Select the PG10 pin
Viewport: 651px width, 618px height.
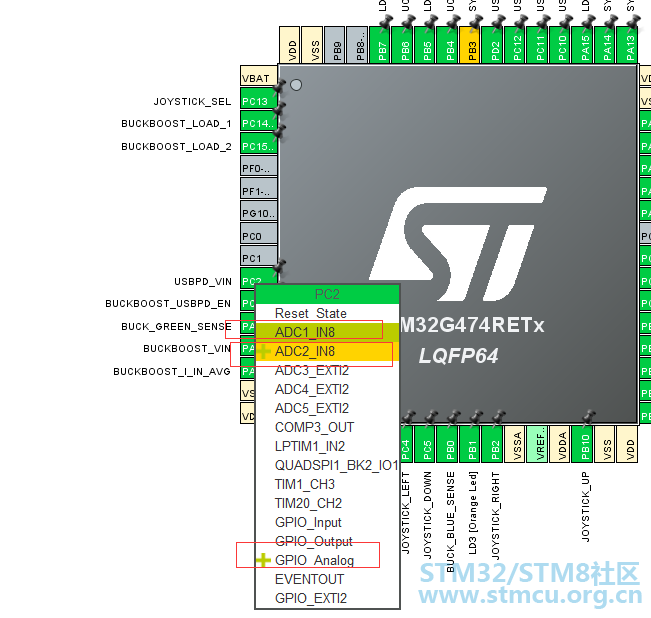[259, 210]
